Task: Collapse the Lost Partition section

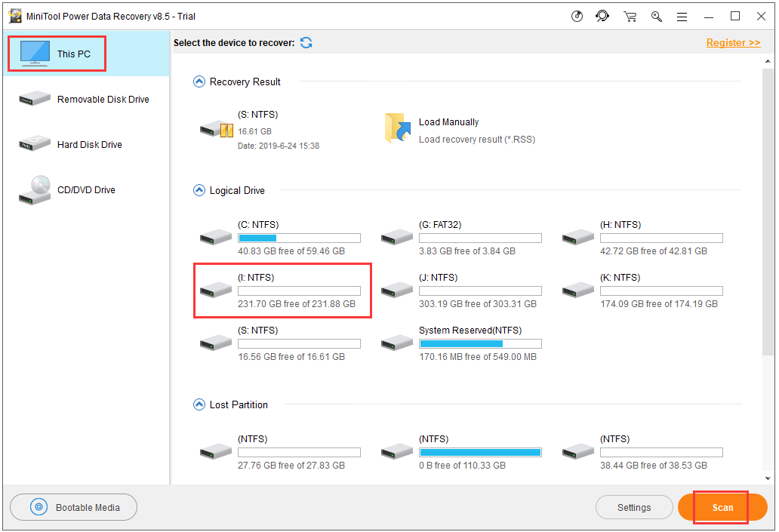Action: 199,404
